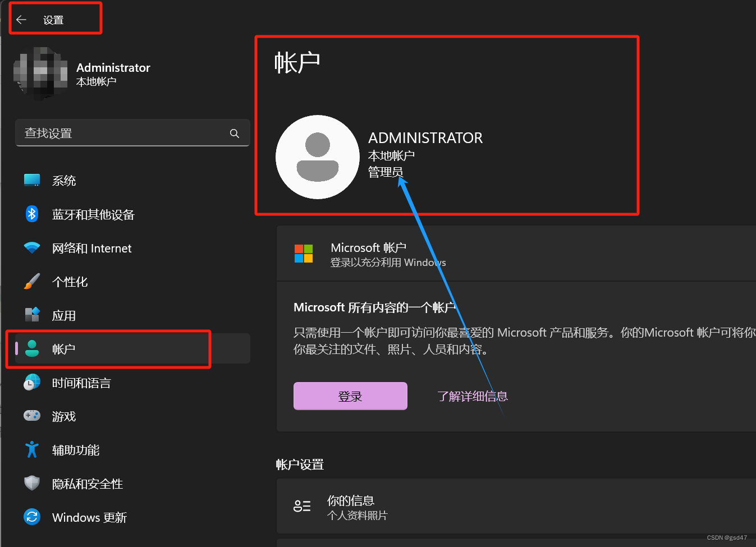Expand the Microsoft 帐户 card

tap(516, 254)
